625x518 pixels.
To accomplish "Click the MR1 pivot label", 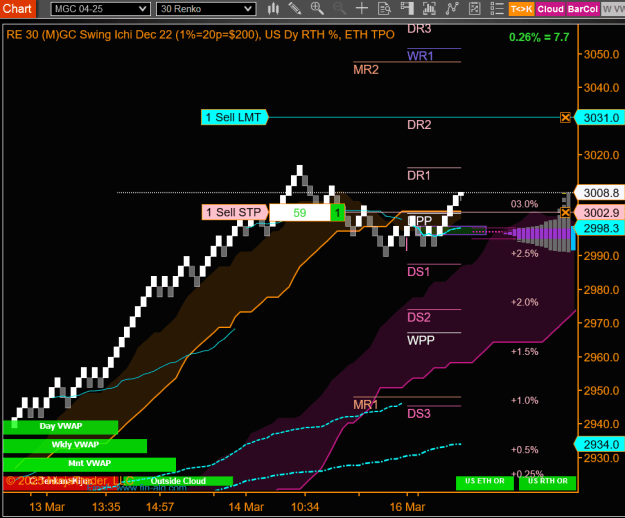I will pos(366,405).
